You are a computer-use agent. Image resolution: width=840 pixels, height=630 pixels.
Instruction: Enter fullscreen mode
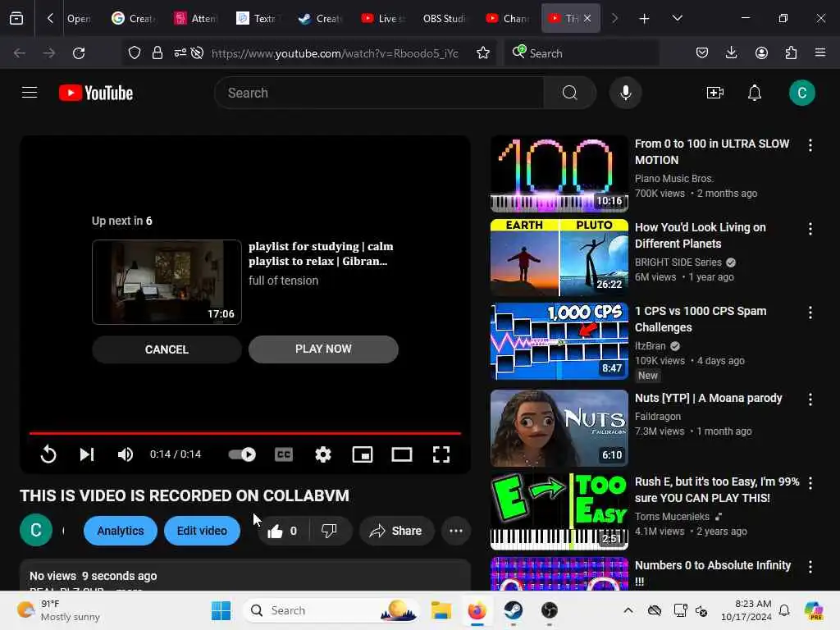[x=441, y=454]
